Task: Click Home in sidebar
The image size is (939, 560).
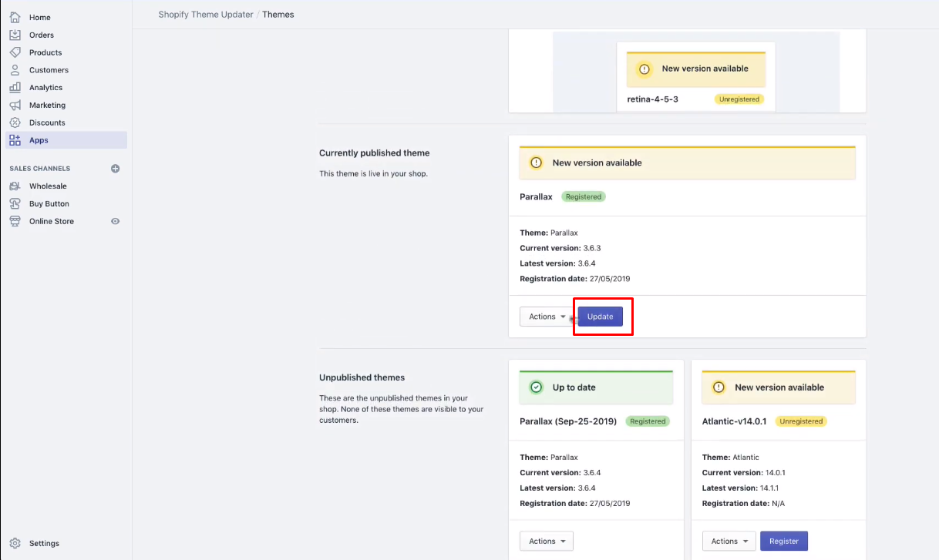Action: (40, 17)
